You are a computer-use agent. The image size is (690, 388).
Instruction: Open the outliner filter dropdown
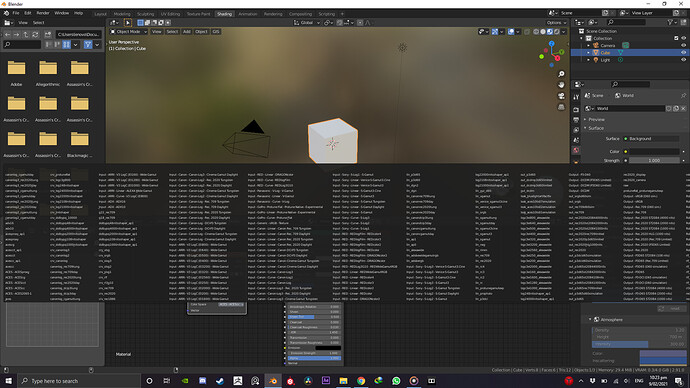coord(672,22)
